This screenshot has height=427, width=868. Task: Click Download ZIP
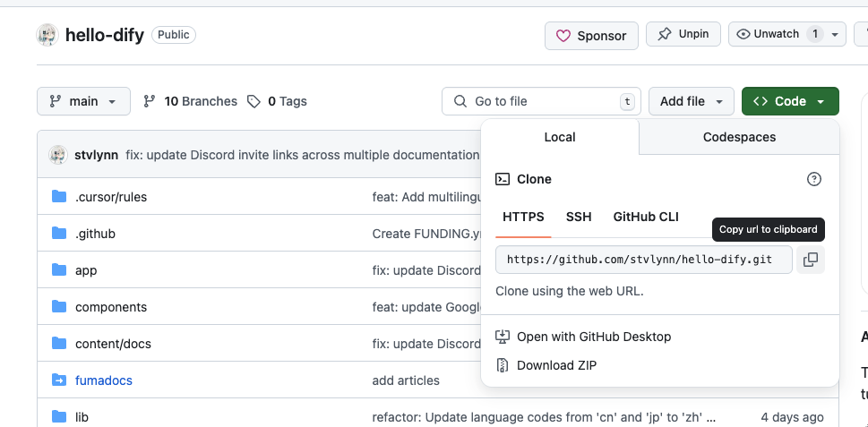click(x=556, y=365)
